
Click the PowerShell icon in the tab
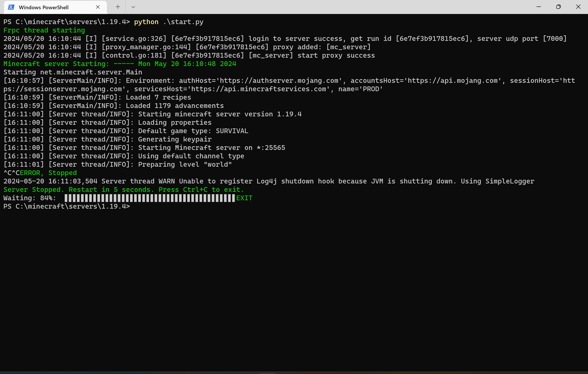pos(11,7)
